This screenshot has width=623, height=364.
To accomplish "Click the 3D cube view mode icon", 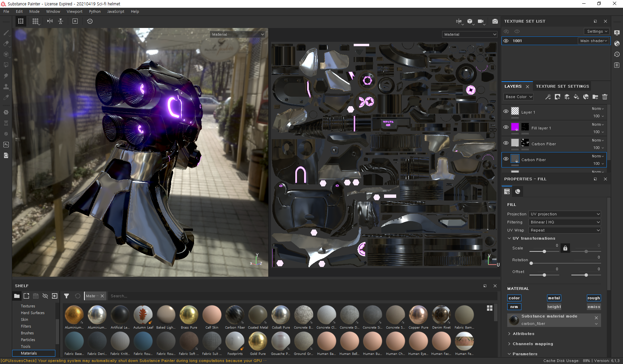I will (470, 21).
